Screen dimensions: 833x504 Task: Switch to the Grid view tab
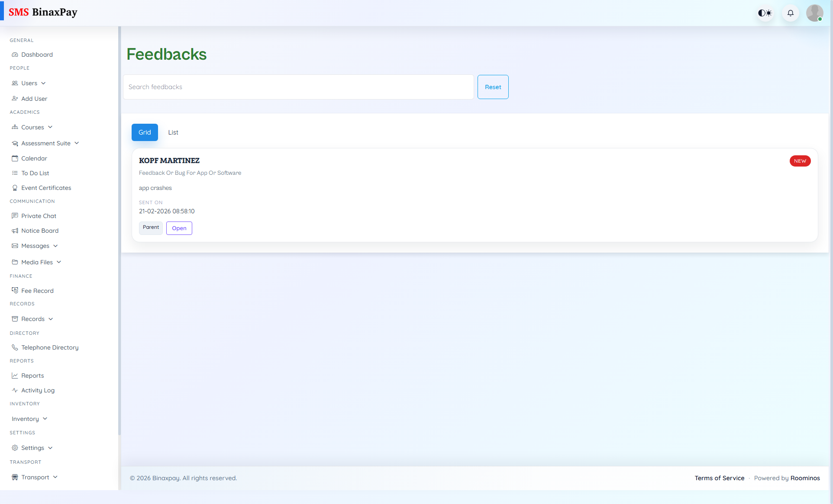[x=145, y=132]
